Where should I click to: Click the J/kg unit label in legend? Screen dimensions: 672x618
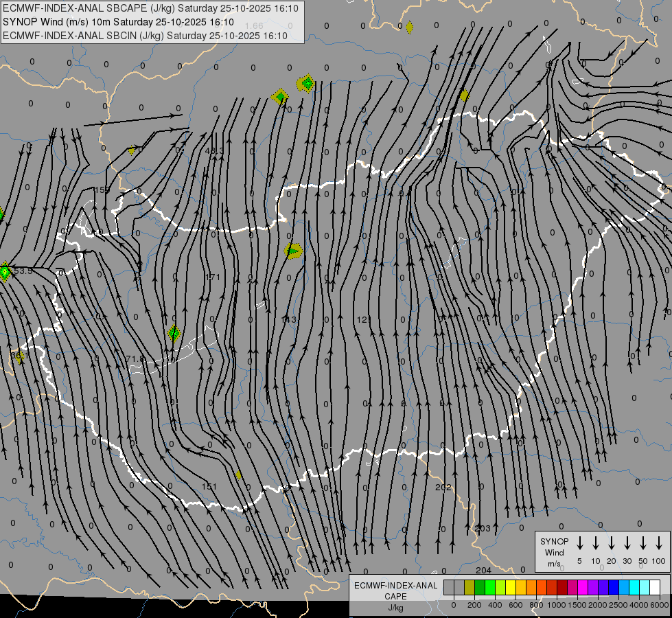395,608
